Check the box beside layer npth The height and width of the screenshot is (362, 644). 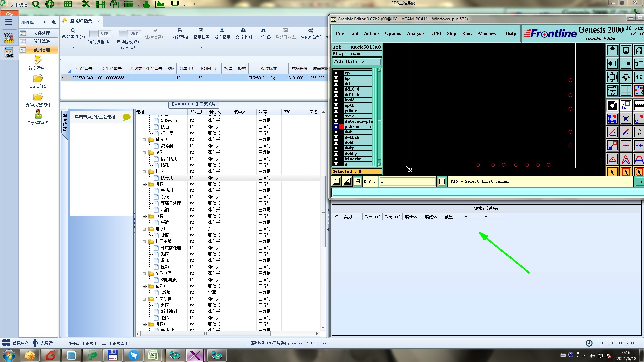coord(336,105)
